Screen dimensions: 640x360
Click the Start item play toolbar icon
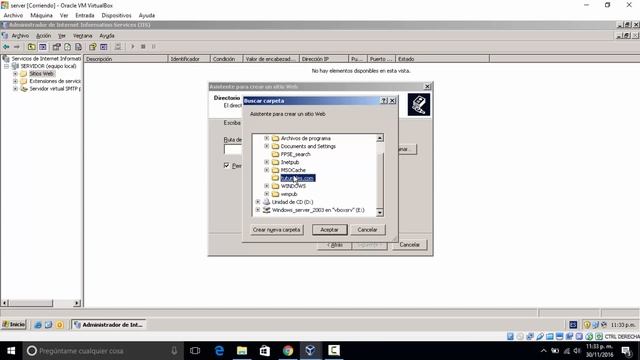[x=132, y=47]
